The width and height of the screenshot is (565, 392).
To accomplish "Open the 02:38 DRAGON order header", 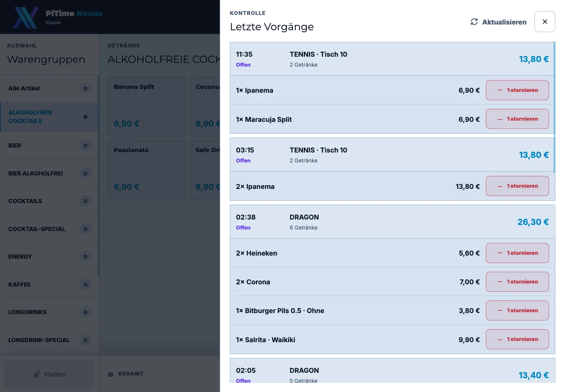I will (392, 222).
